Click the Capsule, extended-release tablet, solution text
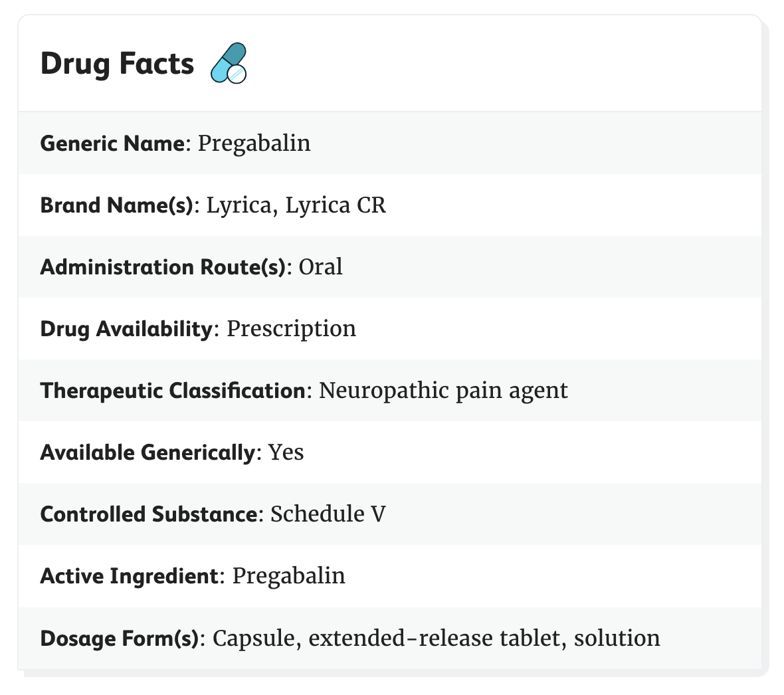This screenshot has width=784, height=695. pyautogui.click(x=437, y=639)
